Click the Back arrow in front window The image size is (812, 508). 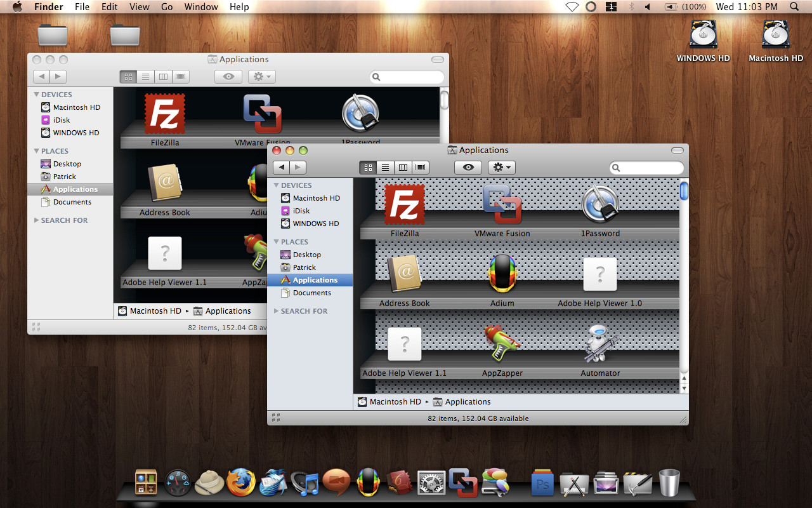pos(282,168)
